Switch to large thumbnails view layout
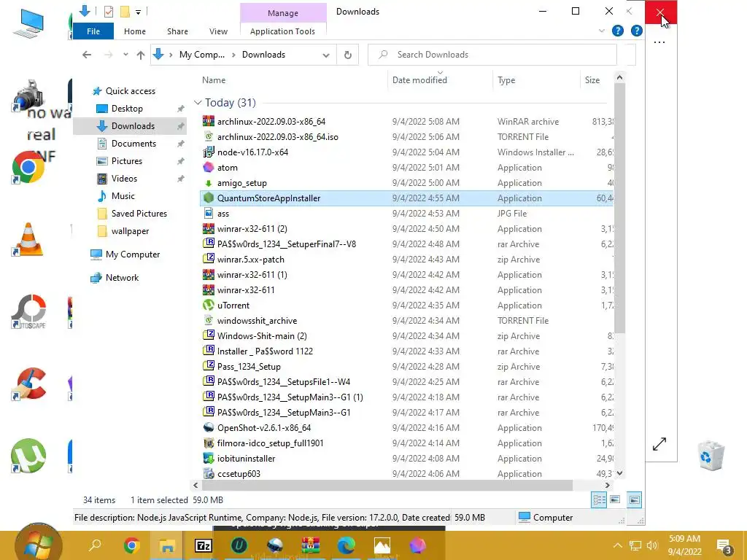This screenshot has height=560, width=747. [x=615, y=499]
